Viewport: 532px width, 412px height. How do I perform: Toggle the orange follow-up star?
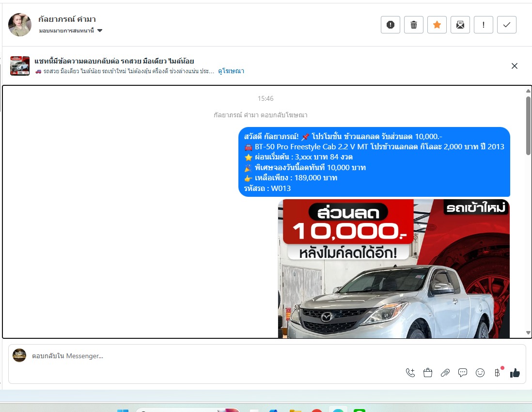[x=437, y=25]
